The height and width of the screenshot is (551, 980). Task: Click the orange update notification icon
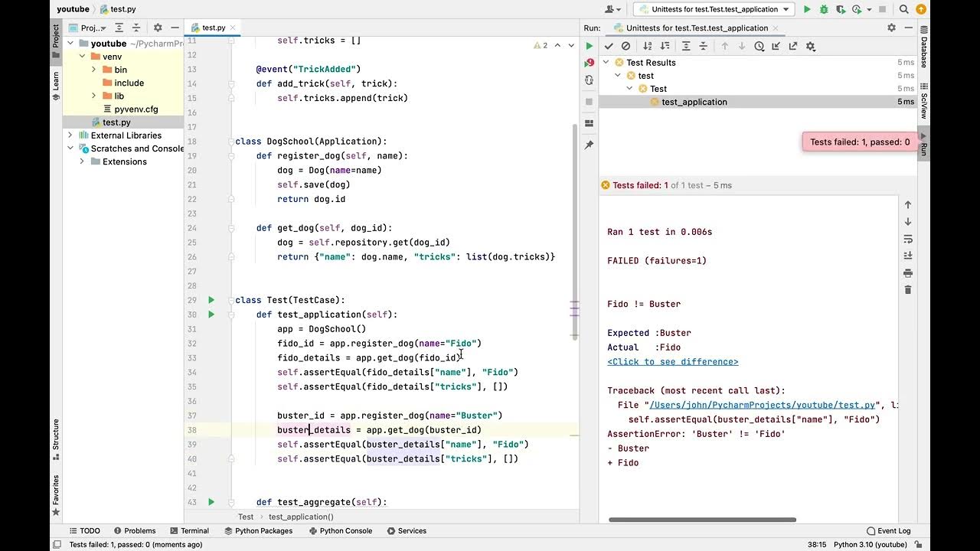point(921,9)
